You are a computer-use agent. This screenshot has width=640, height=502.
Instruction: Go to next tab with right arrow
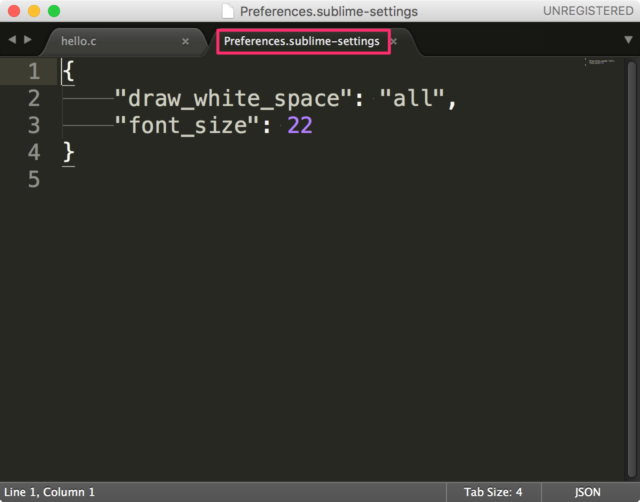[x=28, y=40]
